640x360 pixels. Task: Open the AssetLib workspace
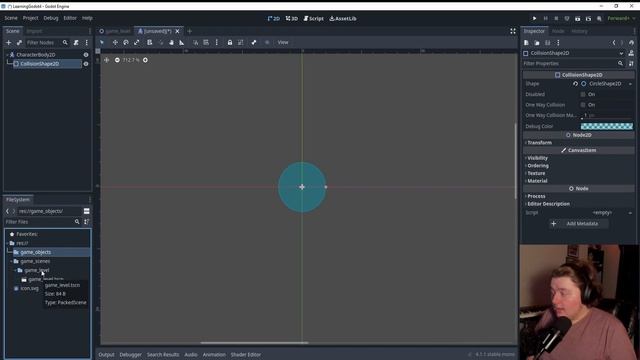click(x=343, y=18)
